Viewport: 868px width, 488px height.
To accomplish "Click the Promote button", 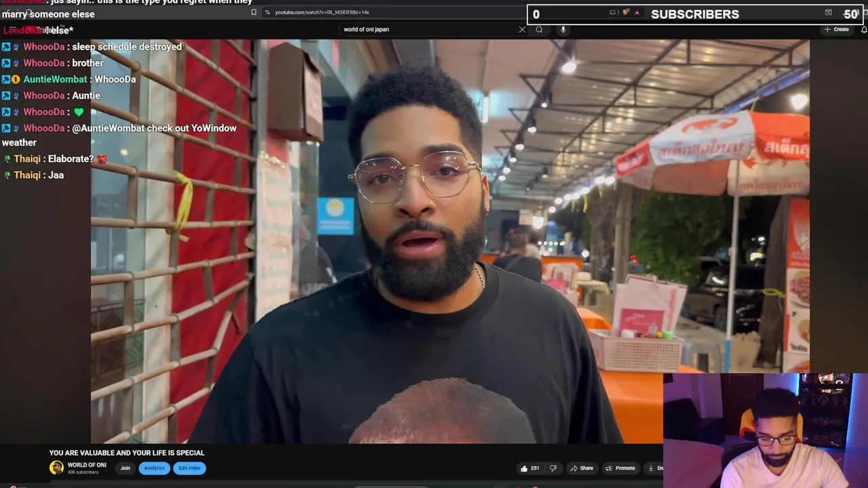I will click(x=620, y=468).
